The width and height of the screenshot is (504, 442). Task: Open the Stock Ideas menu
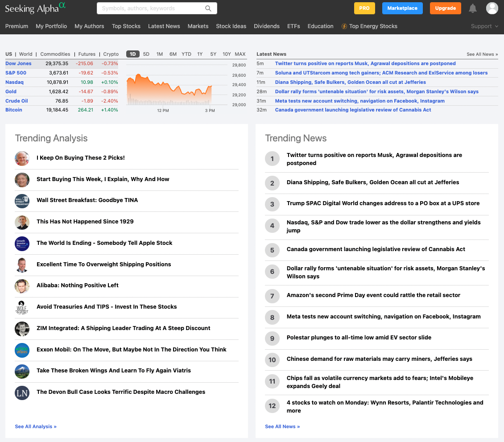point(231,26)
